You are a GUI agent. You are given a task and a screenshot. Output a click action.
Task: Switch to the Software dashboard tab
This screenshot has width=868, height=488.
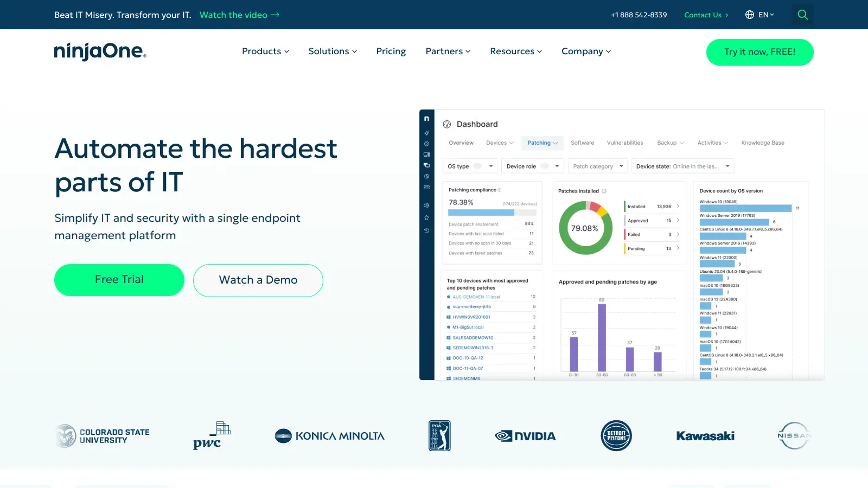coord(582,143)
